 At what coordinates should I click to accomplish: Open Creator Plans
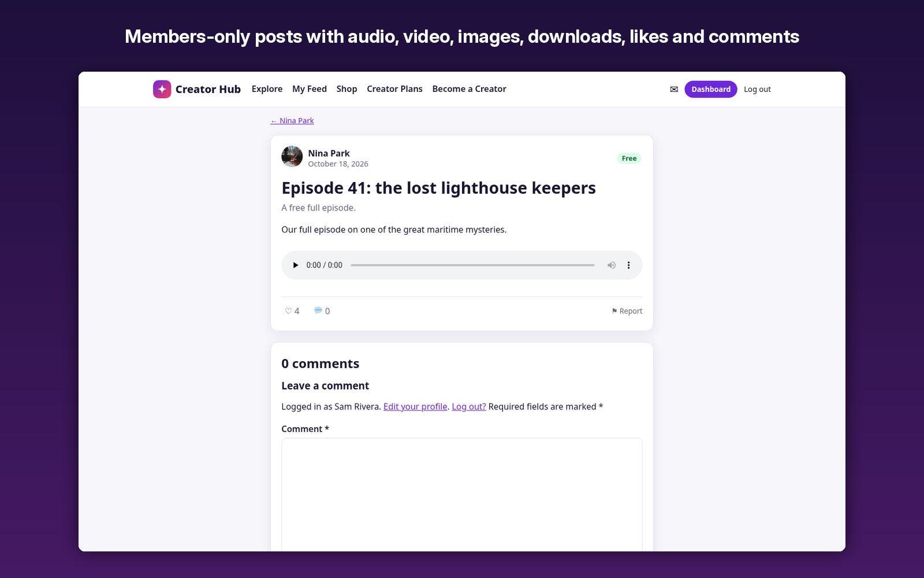pyautogui.click(x=394, y=89)
